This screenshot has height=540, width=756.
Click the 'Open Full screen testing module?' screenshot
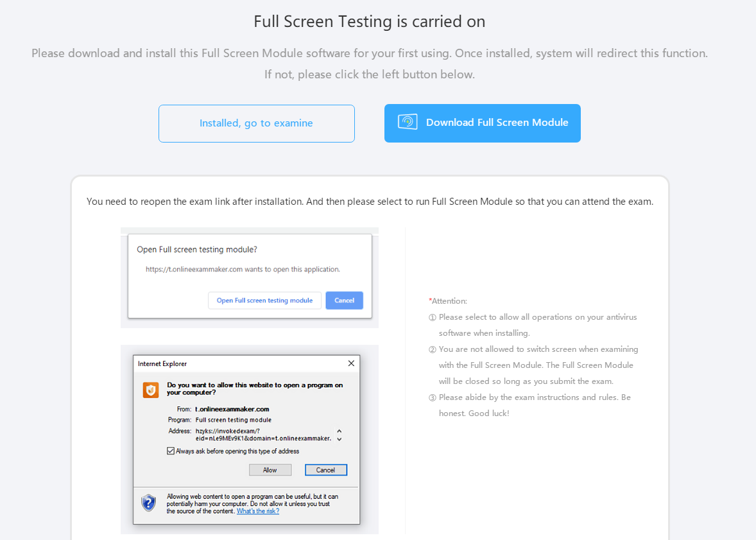click(x=249, y=277)
